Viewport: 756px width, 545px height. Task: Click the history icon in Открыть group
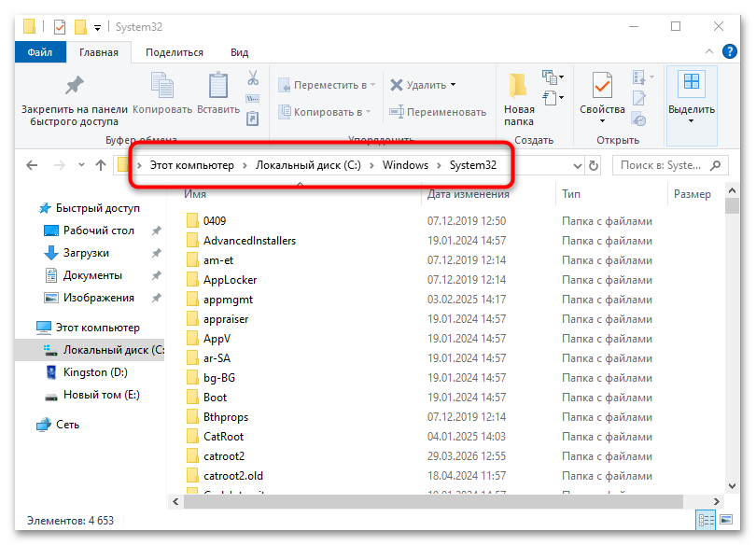point(638,119)
